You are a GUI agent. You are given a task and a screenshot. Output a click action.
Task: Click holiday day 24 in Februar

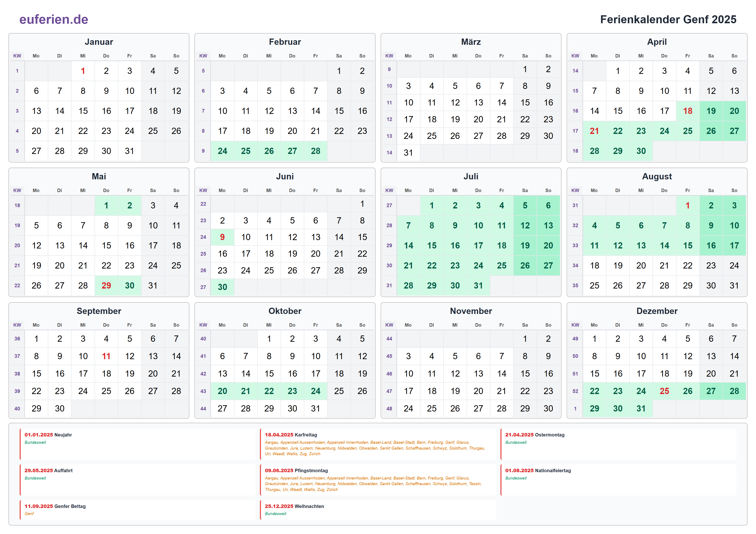point(222,151)
